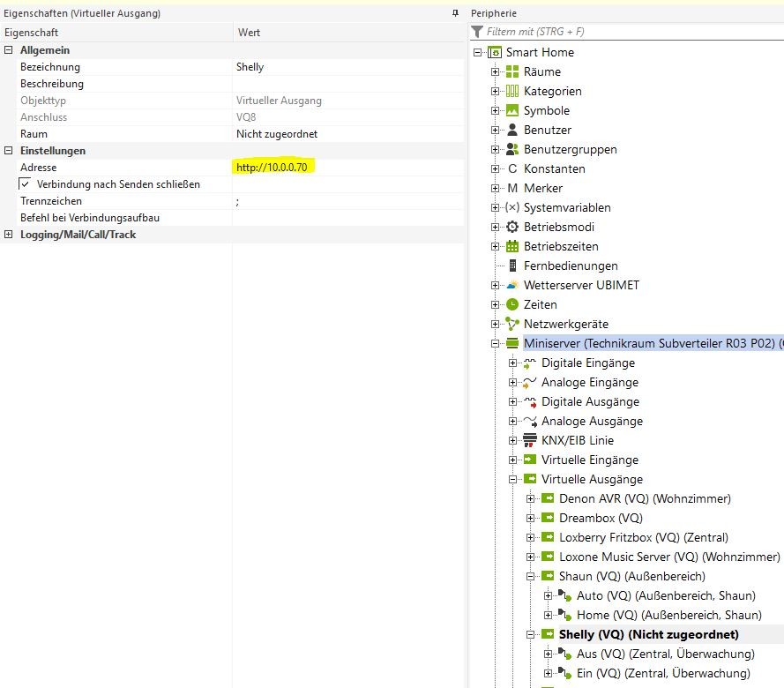
Task: Select Shelly (VQ) (Nicht zugeordnet) row
Action: (648, 634)
